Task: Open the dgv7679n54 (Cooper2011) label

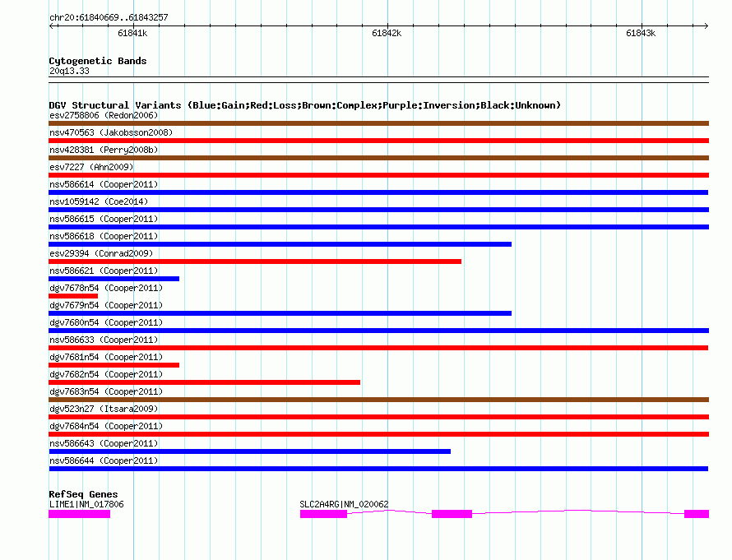Action: coord(106,305)
